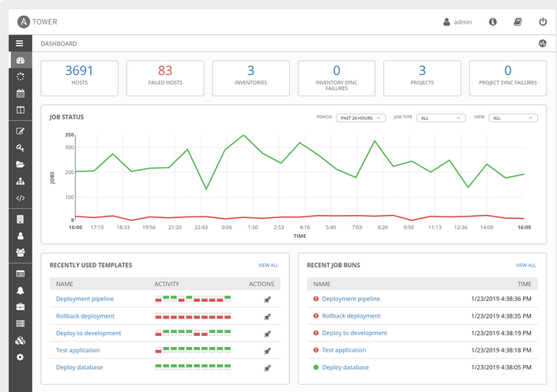Open Teams group icon in sidebar
Image resolution: width=557 pixels, height=392 pixels.
(21, 253)
